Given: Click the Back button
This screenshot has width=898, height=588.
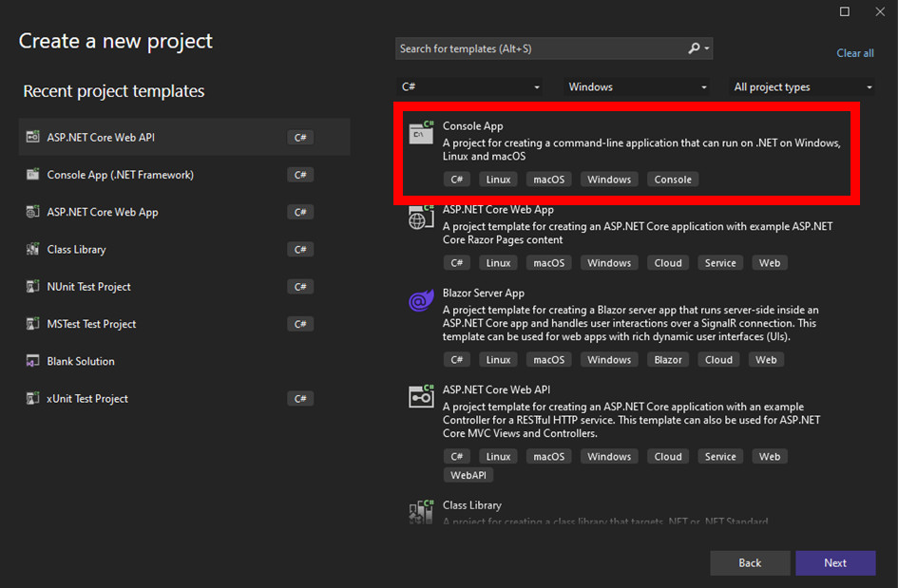Looking at the screenshot, I should pos(750,562).
